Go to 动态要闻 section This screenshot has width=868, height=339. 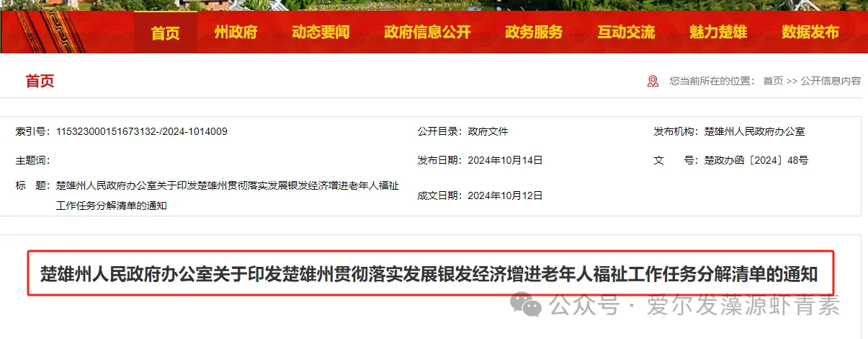click(x=321, y=32)
